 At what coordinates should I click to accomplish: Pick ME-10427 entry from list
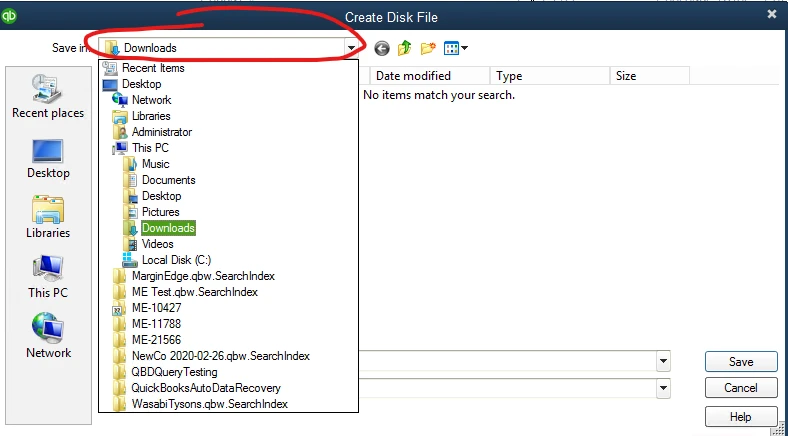pyautogui.click(x=156, y=308)
